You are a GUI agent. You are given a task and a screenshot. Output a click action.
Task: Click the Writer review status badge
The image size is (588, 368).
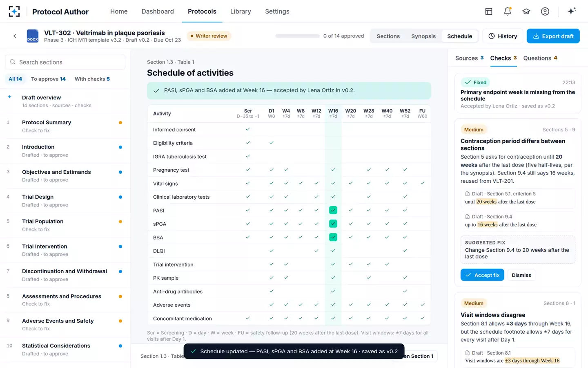pyautogui.click(x=209, y=36)
